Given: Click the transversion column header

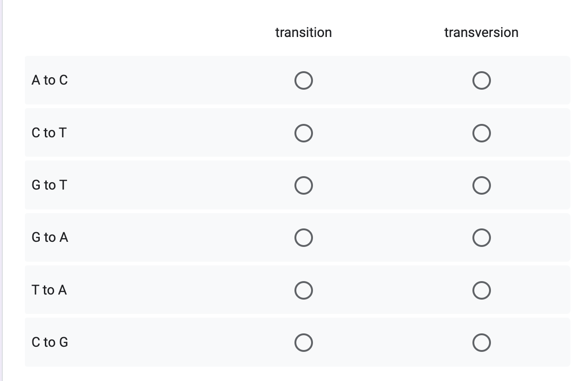Looking at the screenshot, I should [x=481, y=32].
